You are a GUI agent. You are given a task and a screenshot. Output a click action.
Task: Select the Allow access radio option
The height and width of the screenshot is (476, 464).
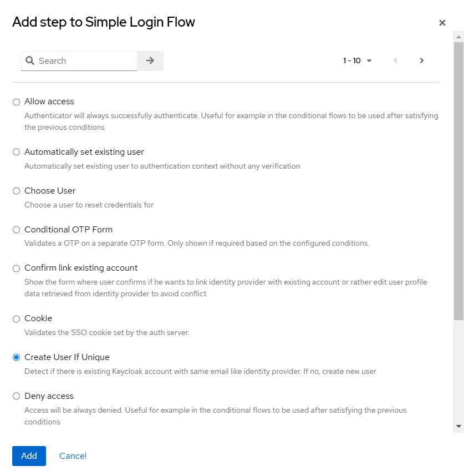point(17,102)
